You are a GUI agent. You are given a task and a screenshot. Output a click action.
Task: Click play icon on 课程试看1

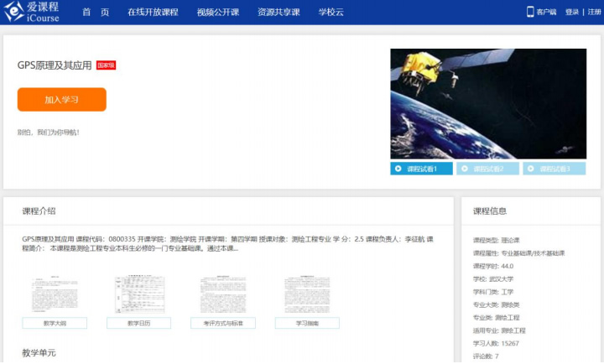pyautogui.click(x=398, y=169)
